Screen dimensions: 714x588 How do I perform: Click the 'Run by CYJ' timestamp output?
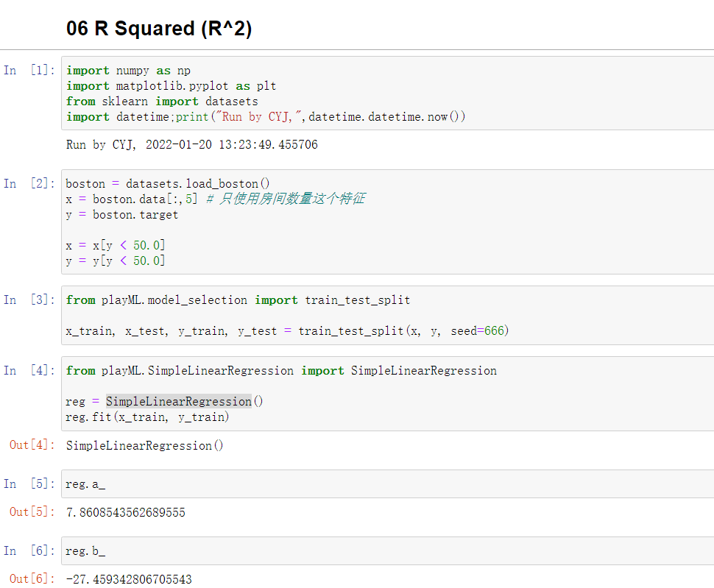coord(191,144)
